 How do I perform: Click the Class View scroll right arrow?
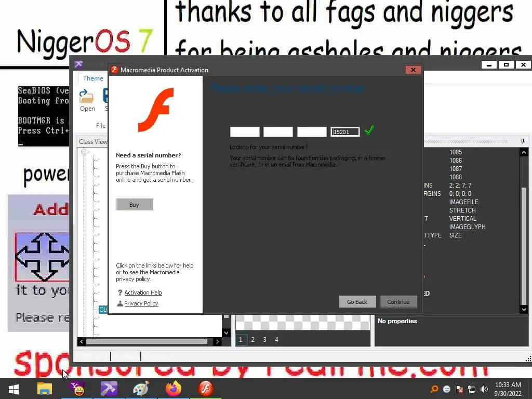218,342
